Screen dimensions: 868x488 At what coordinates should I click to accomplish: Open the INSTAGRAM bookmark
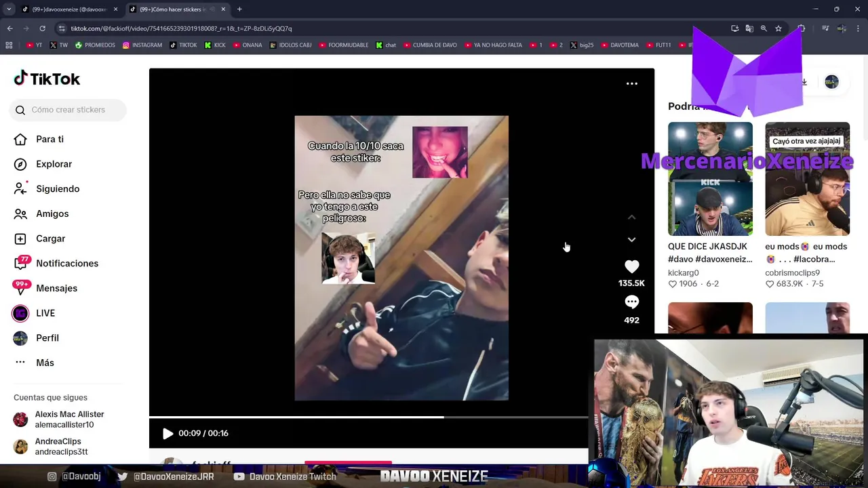click(142, 45)
